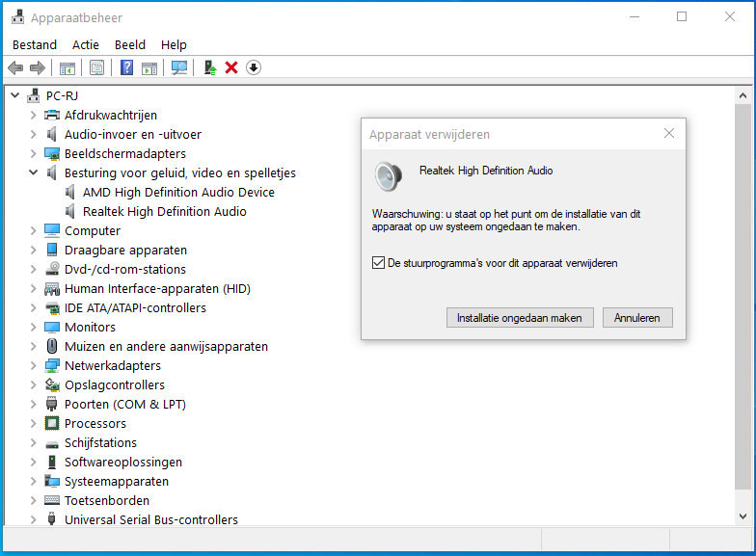Open the Actie menu
This screenshot has width=756, height=556.
[x=86, y=44]
